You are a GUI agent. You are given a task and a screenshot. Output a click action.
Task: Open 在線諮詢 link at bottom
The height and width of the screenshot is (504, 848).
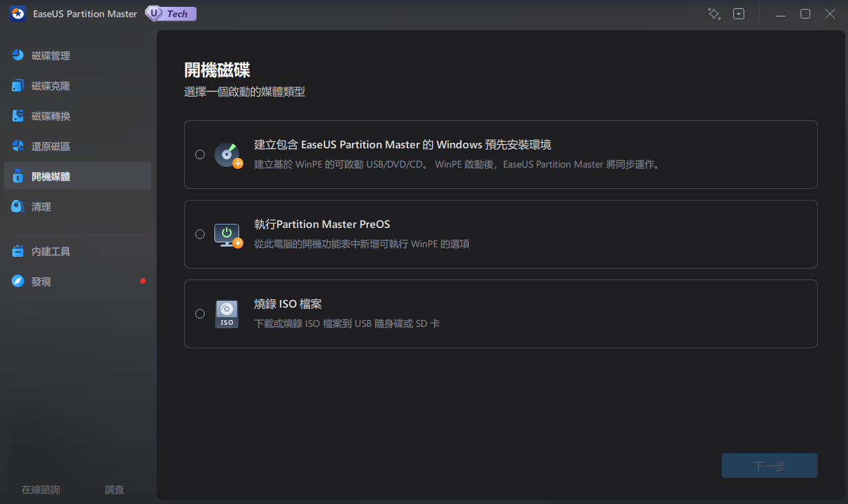click(x=41, y=490)
